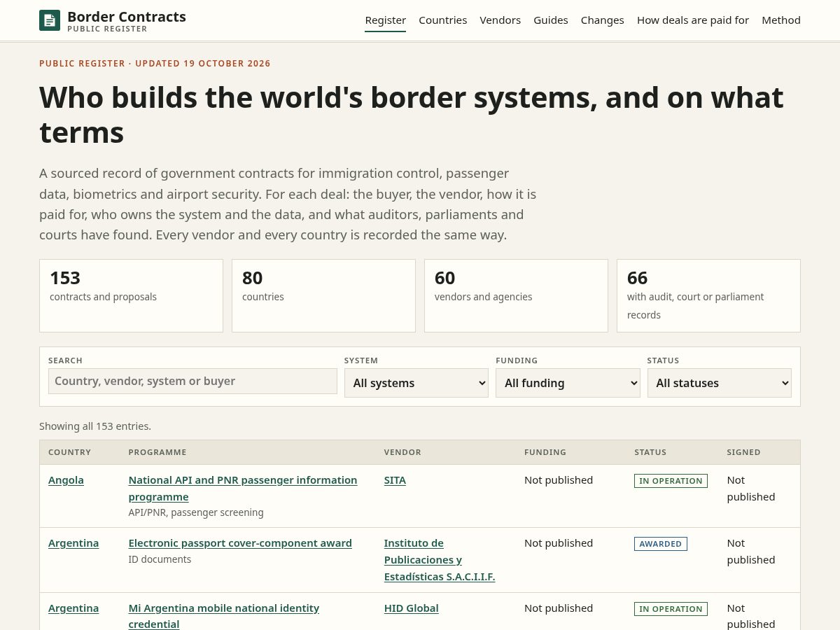
Task: Click the STATUS column header
Action: pyautogui.click(x=650, y=452)
